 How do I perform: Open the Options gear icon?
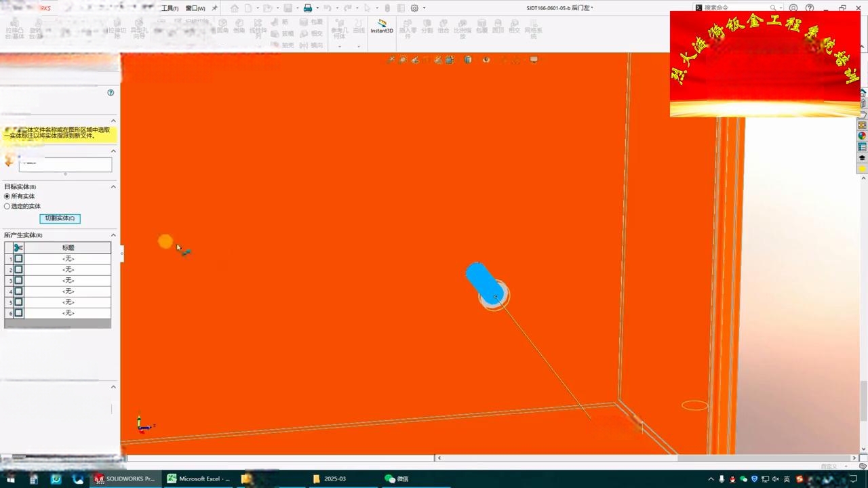414,8
